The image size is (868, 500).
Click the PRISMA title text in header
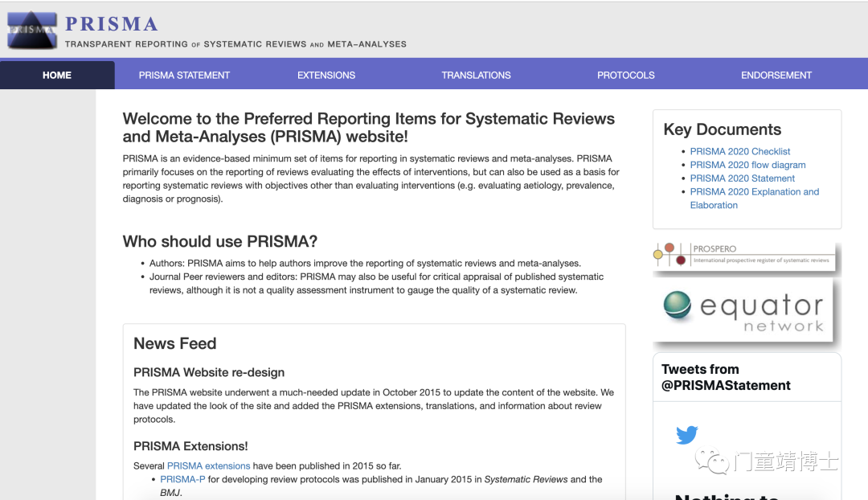tap(112, 24)
